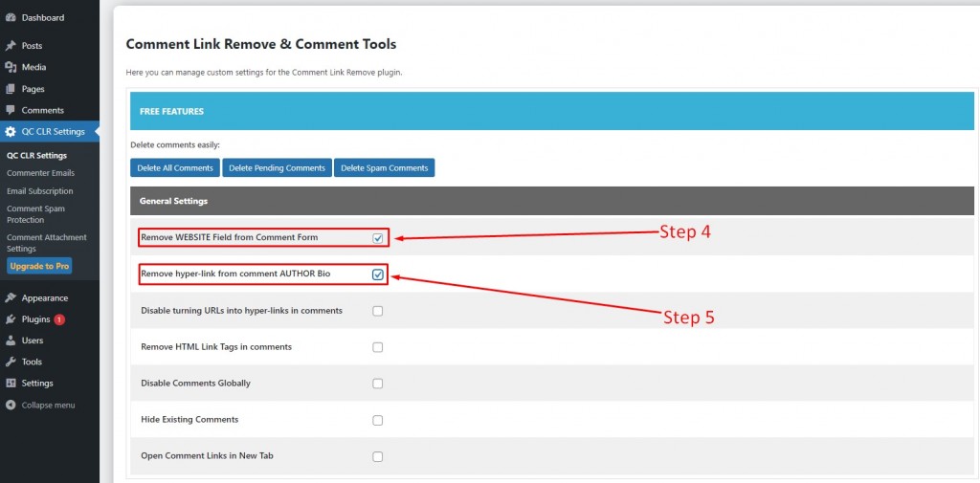Check the Hide Existing Comments box

(377, 420)
